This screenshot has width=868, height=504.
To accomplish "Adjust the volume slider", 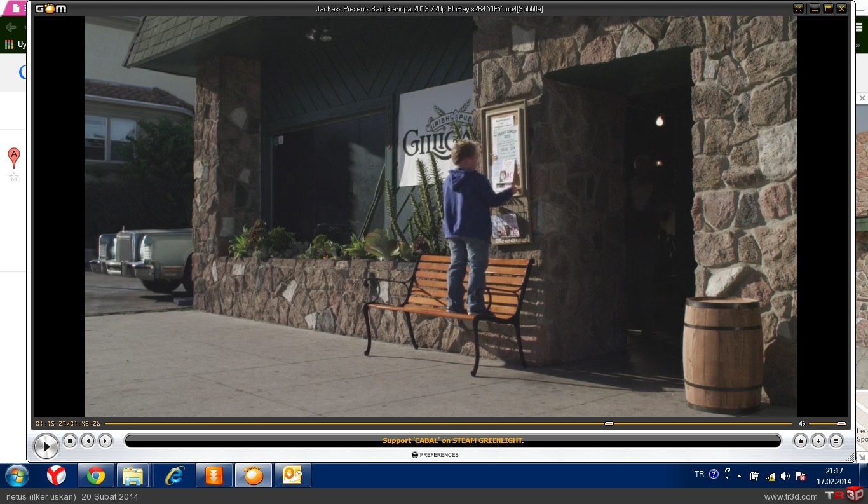I will [x=827, y=423].
